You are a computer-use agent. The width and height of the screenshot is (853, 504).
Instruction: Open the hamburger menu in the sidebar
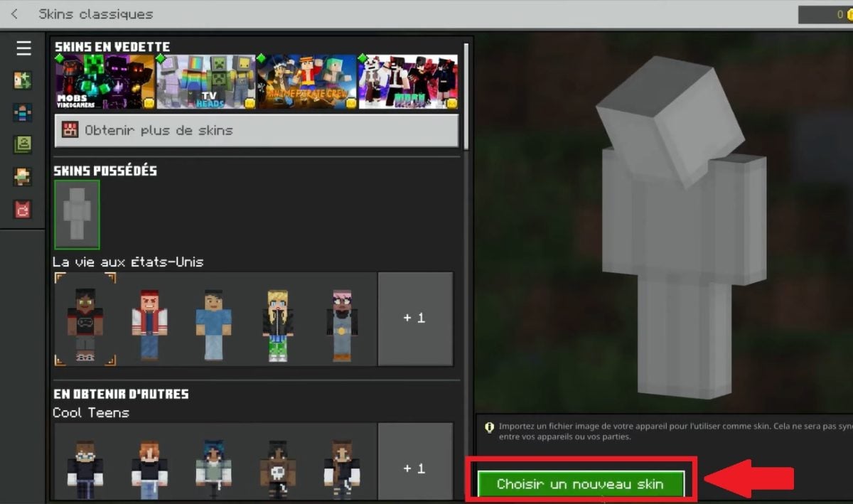pos(23,48)
